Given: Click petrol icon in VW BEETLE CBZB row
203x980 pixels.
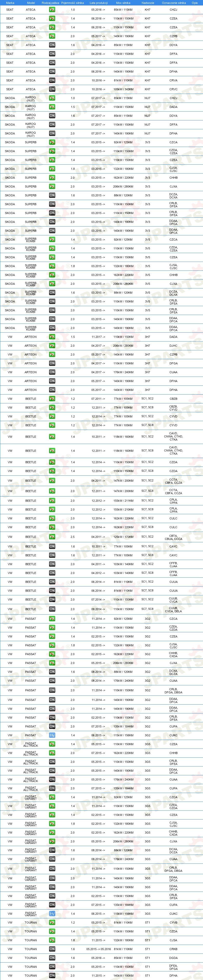Looking at the screenshot, I should [x=52, y=399].
